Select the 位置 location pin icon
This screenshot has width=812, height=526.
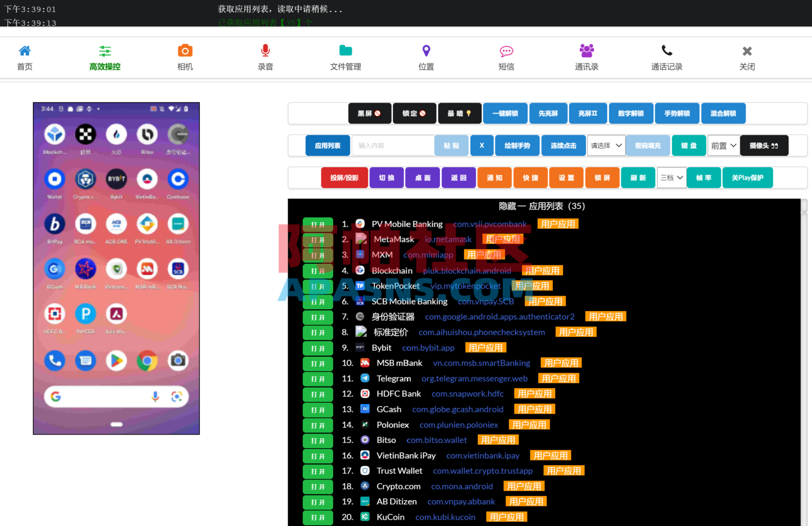coord(426,51)
